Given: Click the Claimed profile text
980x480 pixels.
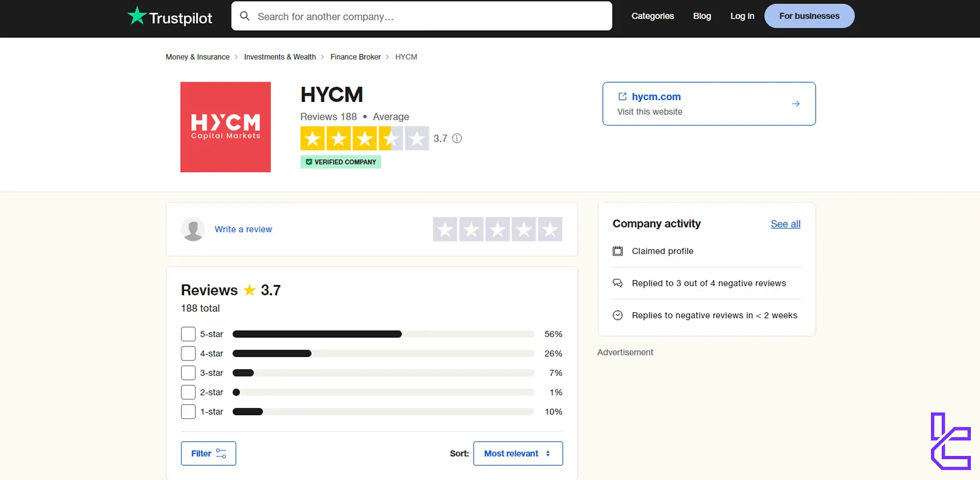Looking at the screenshot, I should click(x=663, y=251).
